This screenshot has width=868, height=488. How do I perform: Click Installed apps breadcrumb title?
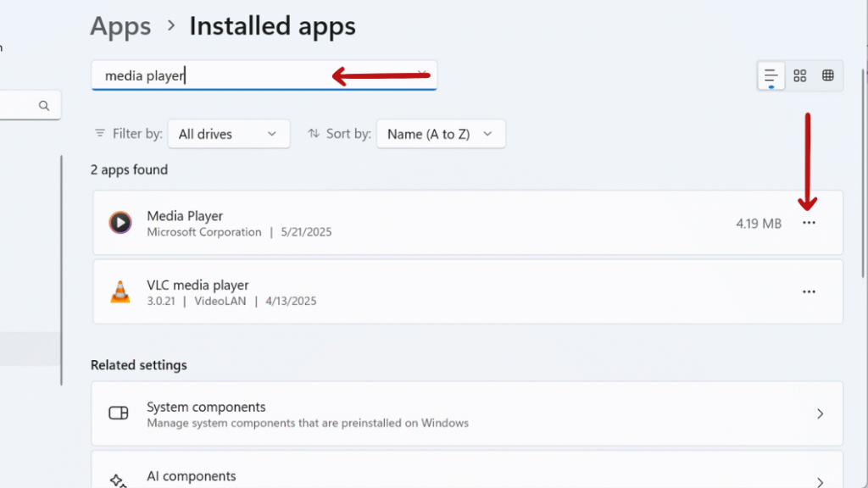(x=272, y=26)
